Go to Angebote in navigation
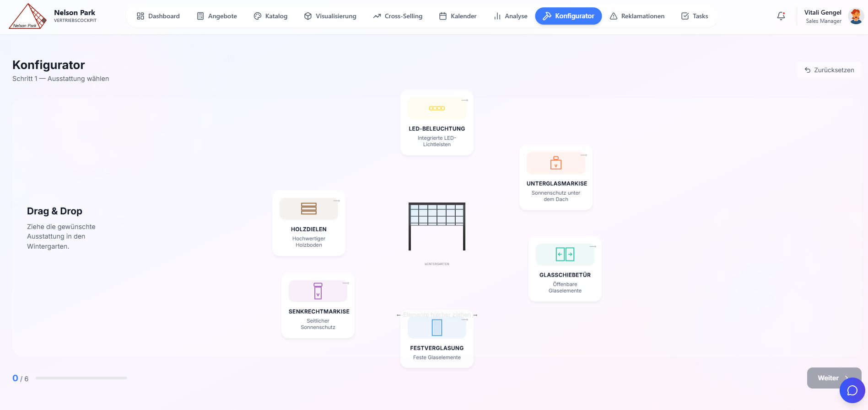The image size is (868, 410). point(217,16)
